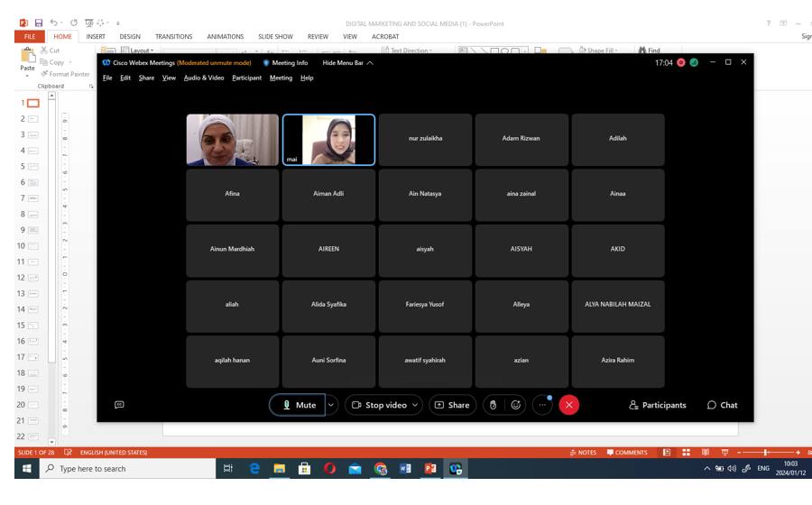Select the mai video thumbnail

328,140
